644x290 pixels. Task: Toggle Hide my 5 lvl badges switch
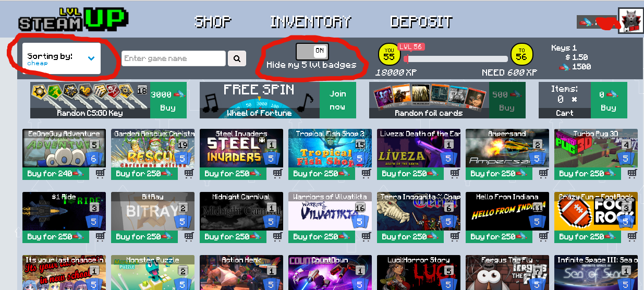[312, 51]
